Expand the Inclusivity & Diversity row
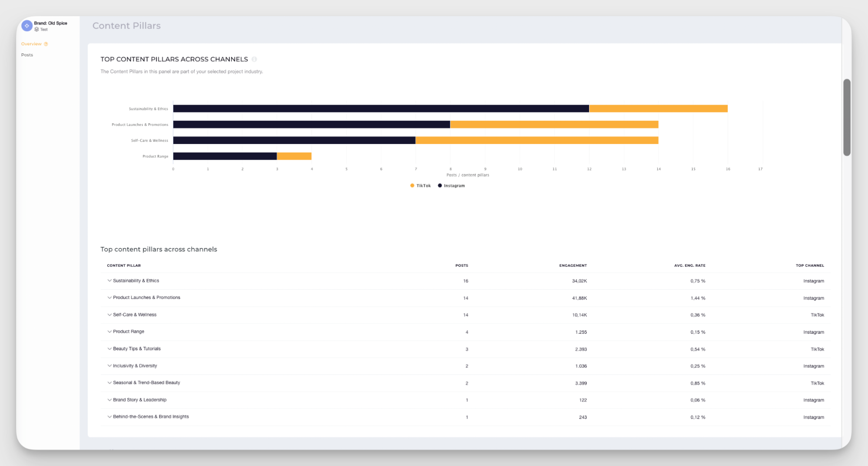 [x=109, y=365]
